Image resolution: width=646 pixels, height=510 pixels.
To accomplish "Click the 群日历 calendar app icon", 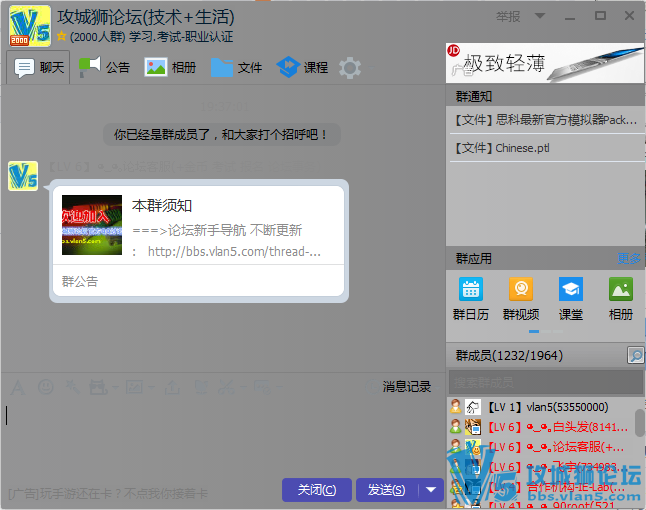I will (471, 290).
